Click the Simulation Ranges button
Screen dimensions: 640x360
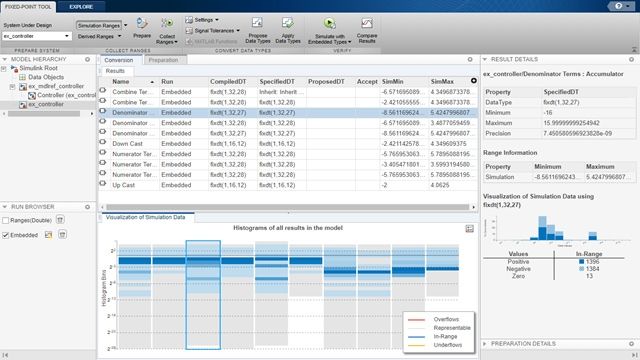[x=99, y=25]
